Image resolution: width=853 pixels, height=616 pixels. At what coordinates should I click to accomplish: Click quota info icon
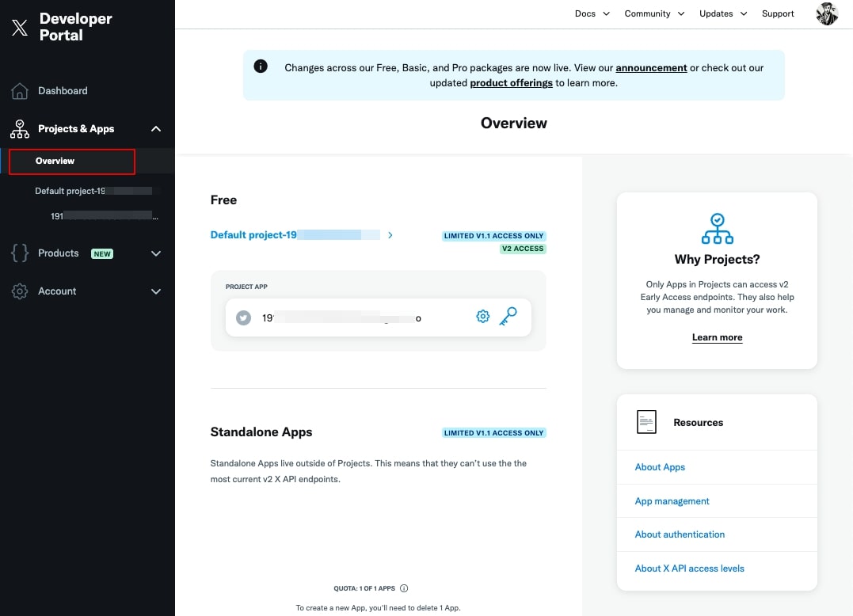tap(404, 588)
